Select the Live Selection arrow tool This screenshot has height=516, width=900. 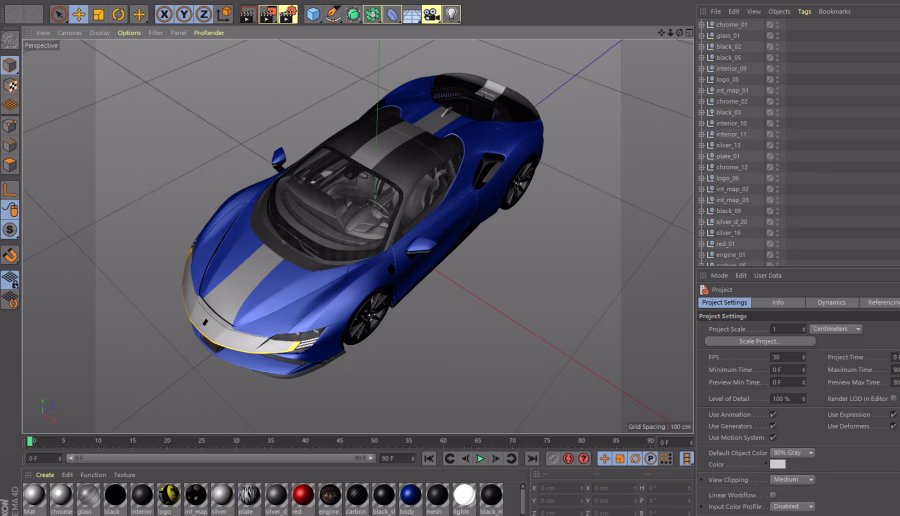click(59, 14)
